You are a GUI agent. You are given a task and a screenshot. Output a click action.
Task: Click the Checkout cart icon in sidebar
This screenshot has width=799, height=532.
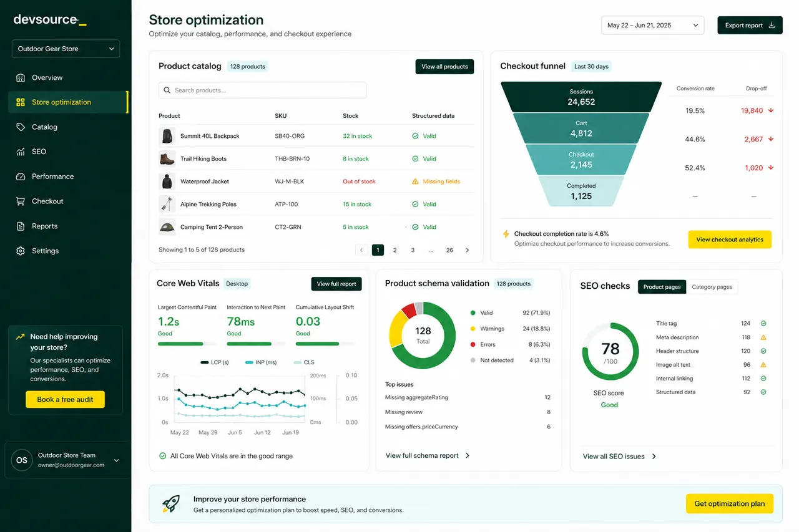(20, 201)
